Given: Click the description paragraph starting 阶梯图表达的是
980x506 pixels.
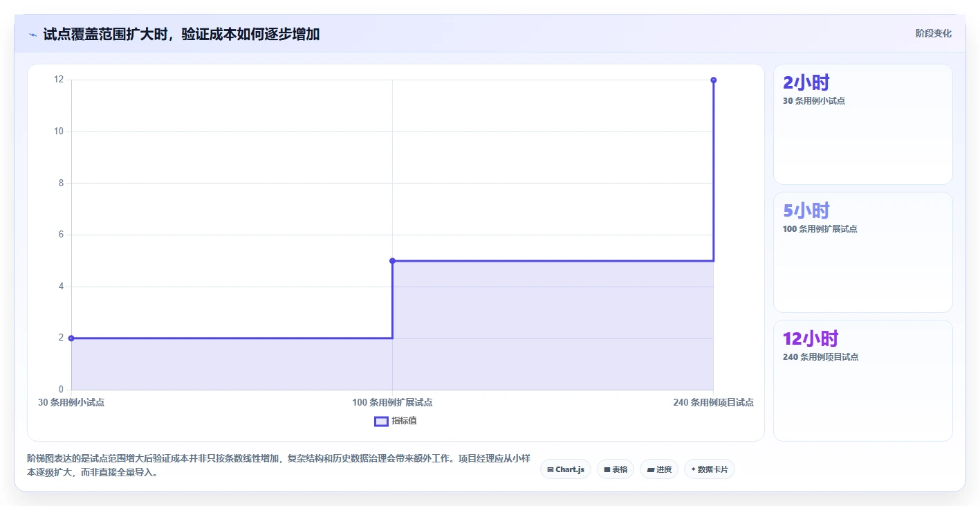Looking at the screenshot, I should coord(279,465).
